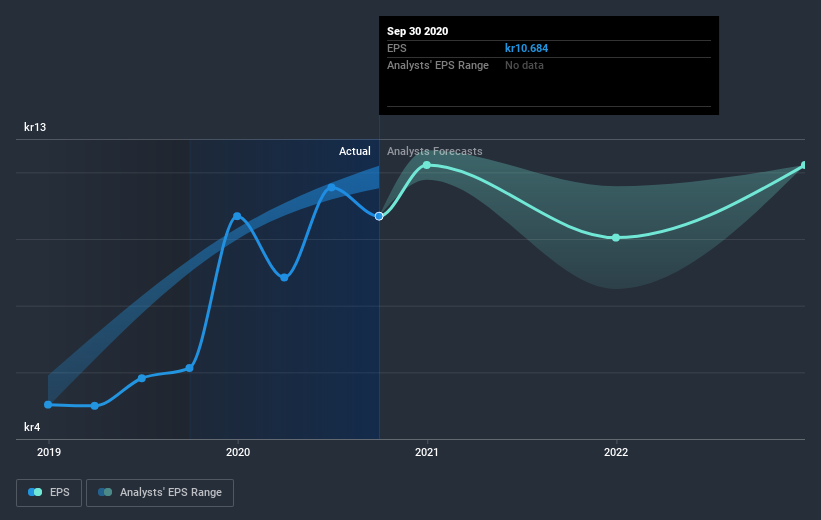
Task: Click the 2022 x-axis label
Action: pyautogui.click(x=616, y=453)
